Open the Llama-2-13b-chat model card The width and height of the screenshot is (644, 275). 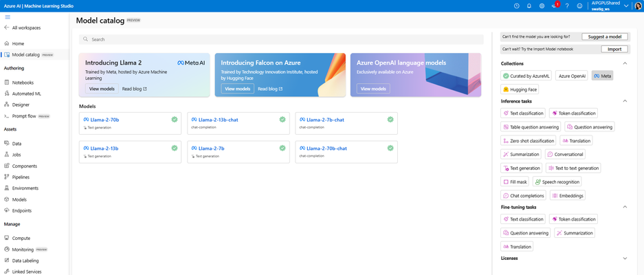(x=238, y=123)
